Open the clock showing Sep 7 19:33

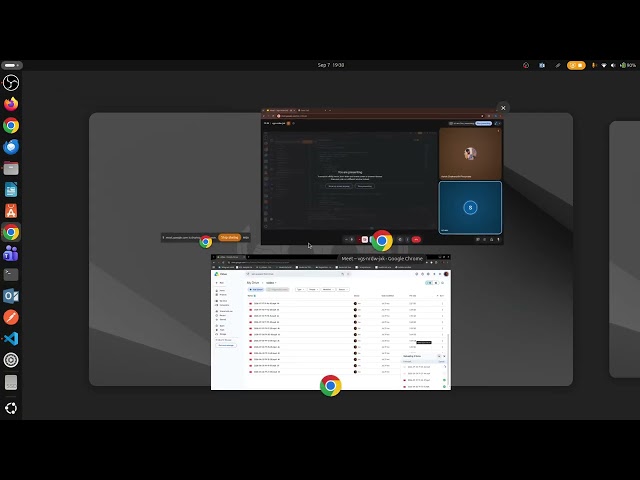331,65
